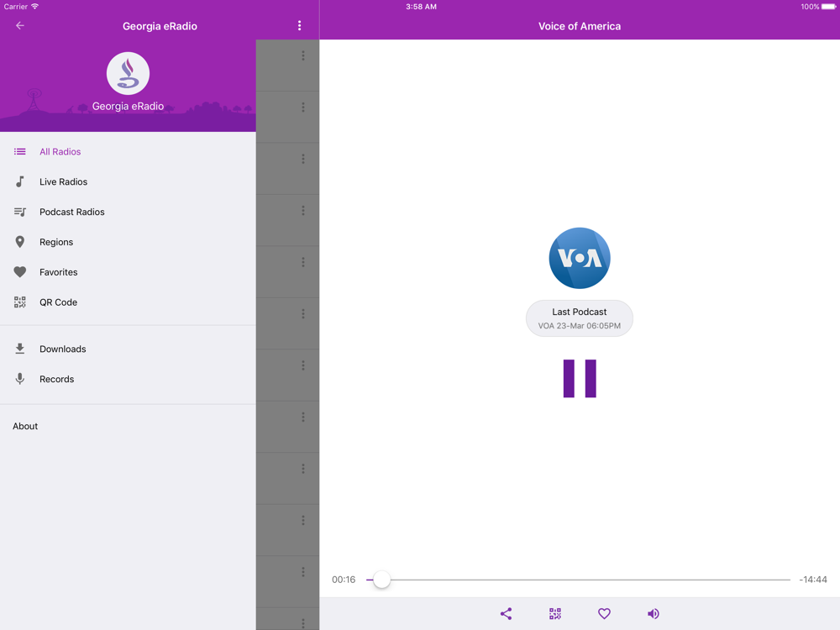Viewport: 840px width, 630px height.
Task: Open Live Radios from the drawer
Action: click(128, 181)
